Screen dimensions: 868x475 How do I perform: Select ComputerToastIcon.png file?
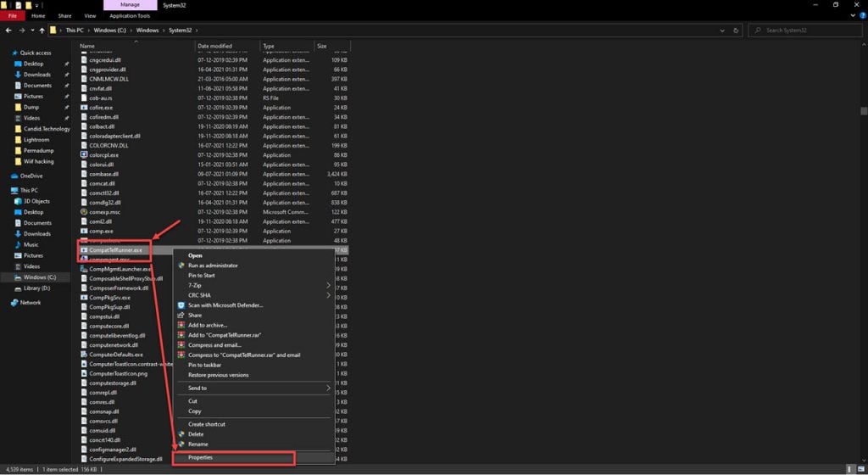(x=118, y=374)
